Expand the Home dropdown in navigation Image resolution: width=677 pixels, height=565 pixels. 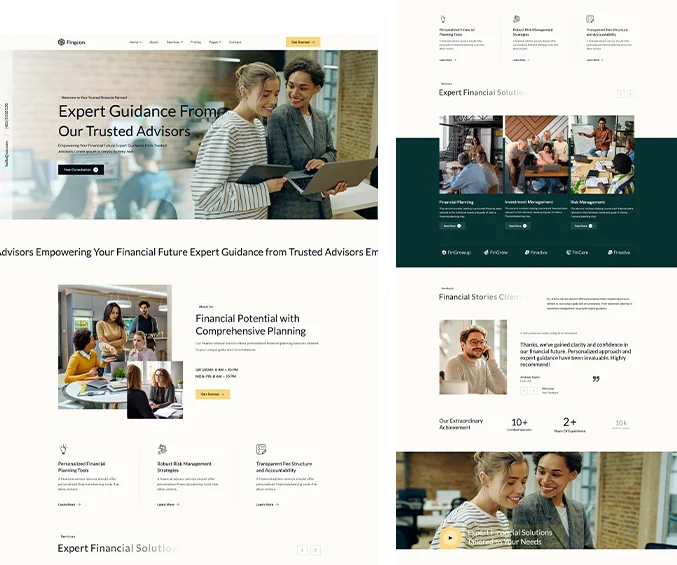point(135,42)
